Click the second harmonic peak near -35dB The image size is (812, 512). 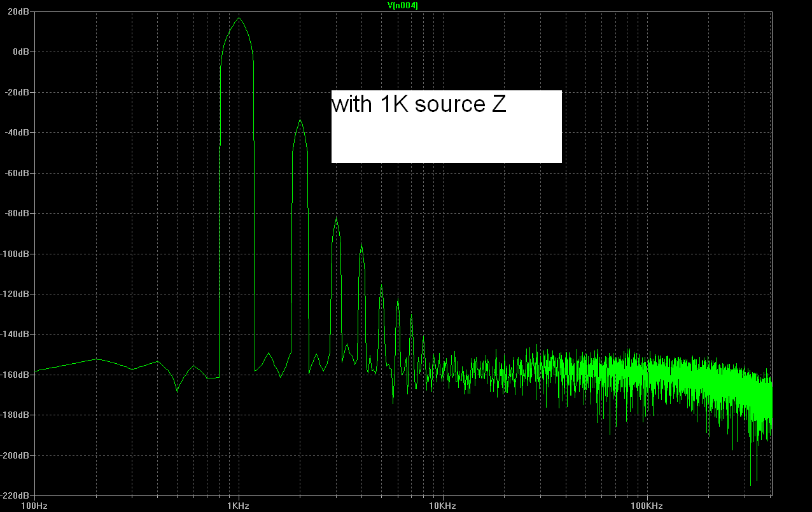pos(300,120)
